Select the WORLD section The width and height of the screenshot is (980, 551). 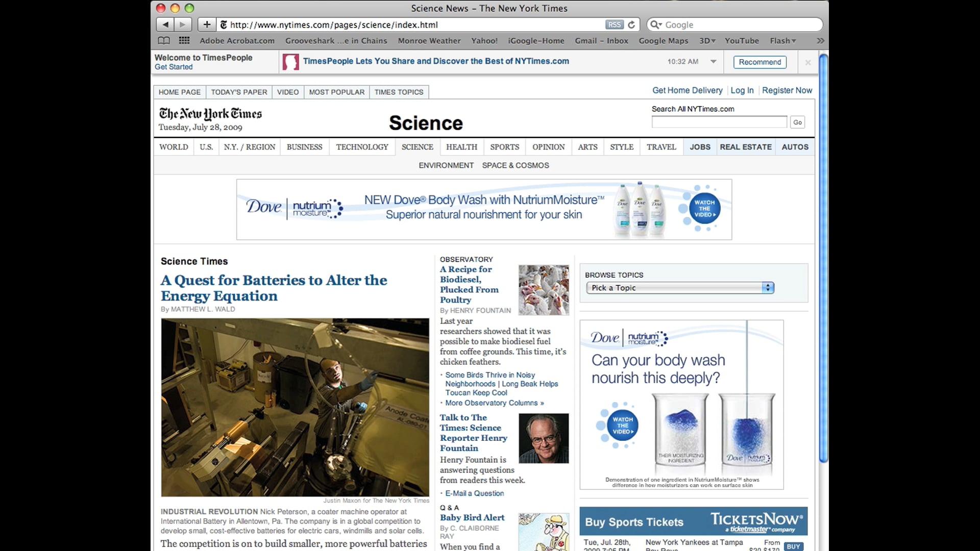point(174,147)
